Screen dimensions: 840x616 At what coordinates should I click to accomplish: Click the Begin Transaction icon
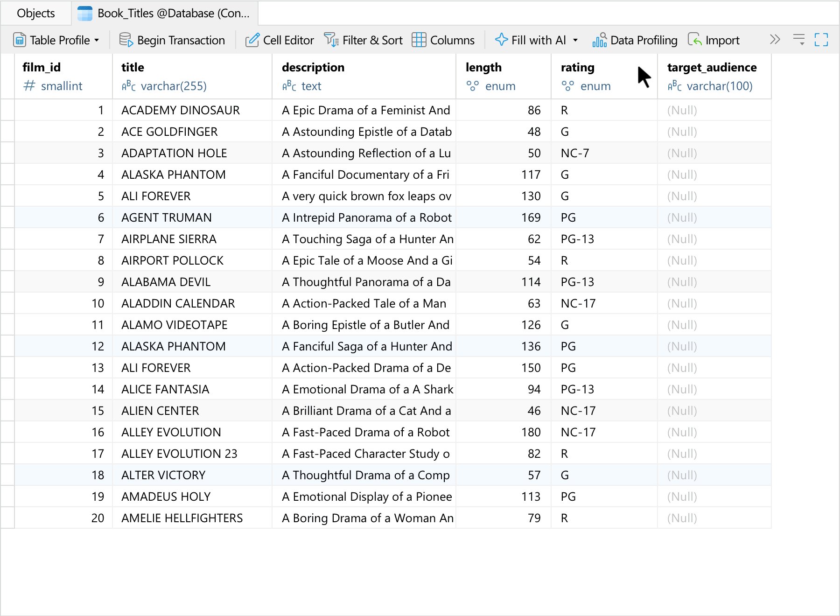[126, 40]
